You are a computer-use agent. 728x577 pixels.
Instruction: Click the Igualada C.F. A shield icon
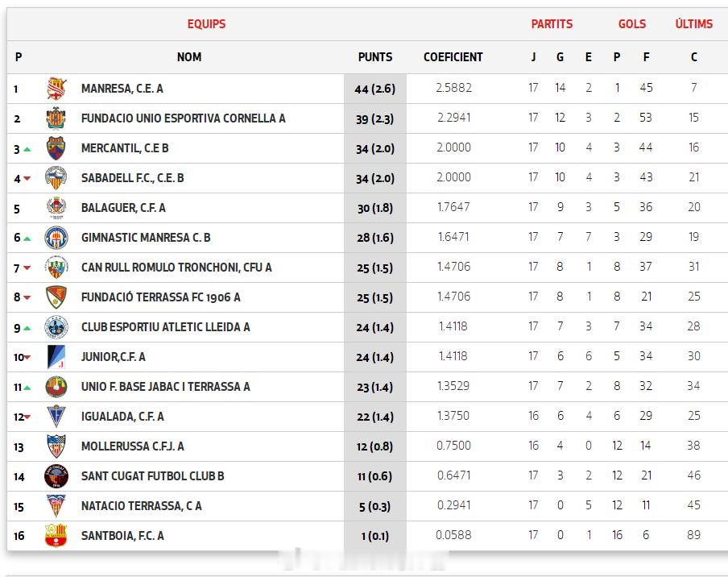click(56, 417)
